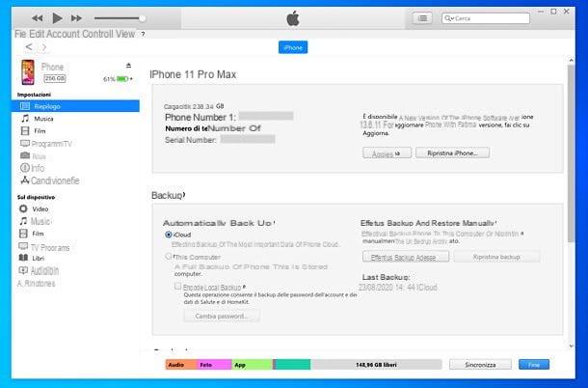Open TV Programs on the device
The width and height of the screenshot is (588, 388).
click(x=50, y=247)
